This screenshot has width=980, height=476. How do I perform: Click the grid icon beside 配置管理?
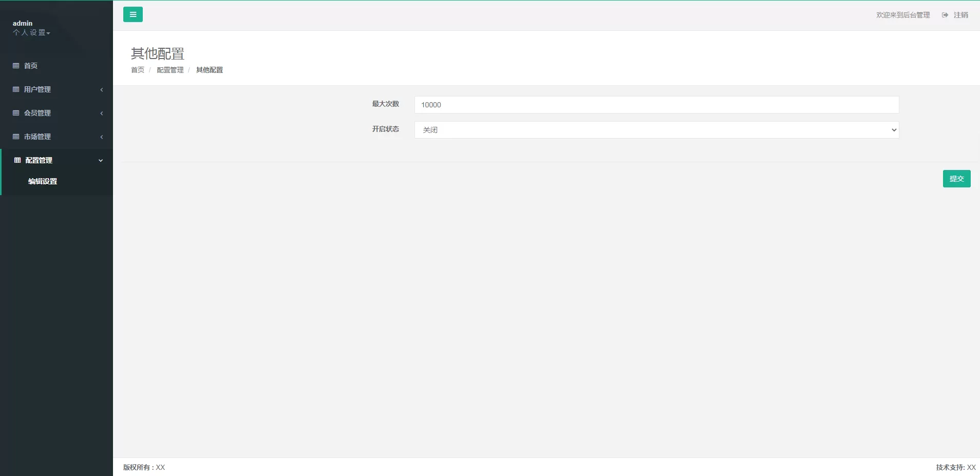[x=17, y=160]
